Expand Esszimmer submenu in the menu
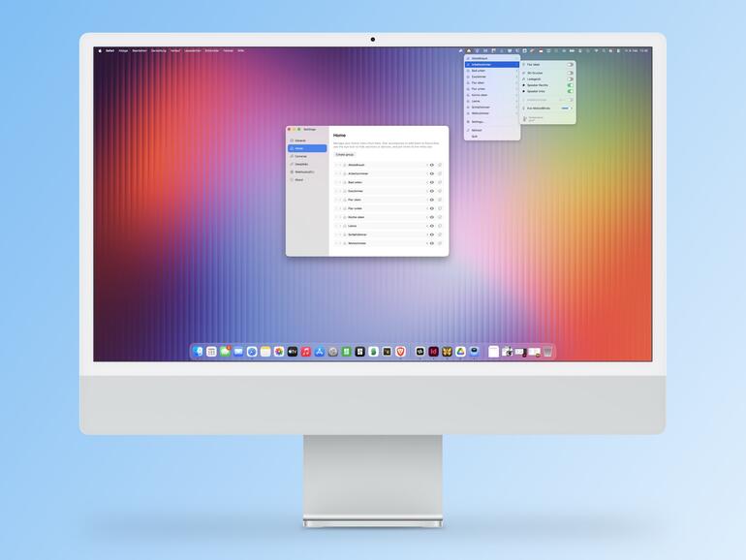 [x=516, y=77]
